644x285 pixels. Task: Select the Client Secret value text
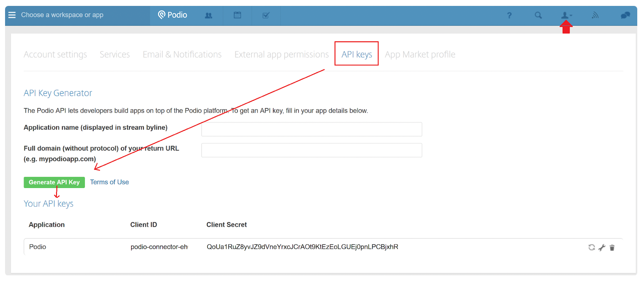(x=303, y=247)
